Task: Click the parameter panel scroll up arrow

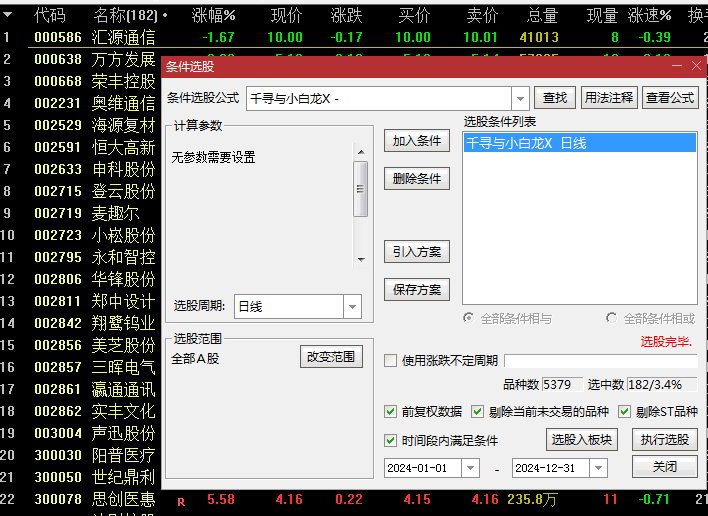Action: (x=361, y=152)
